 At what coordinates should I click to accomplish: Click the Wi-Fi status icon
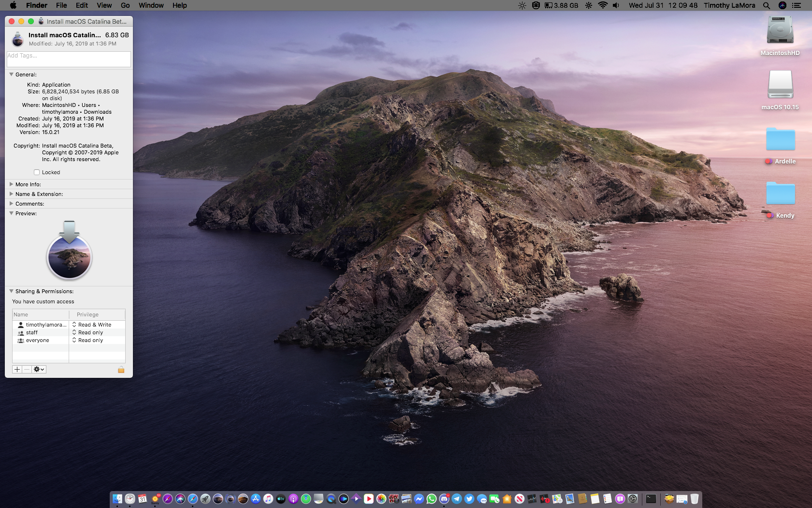click(602, 5)
